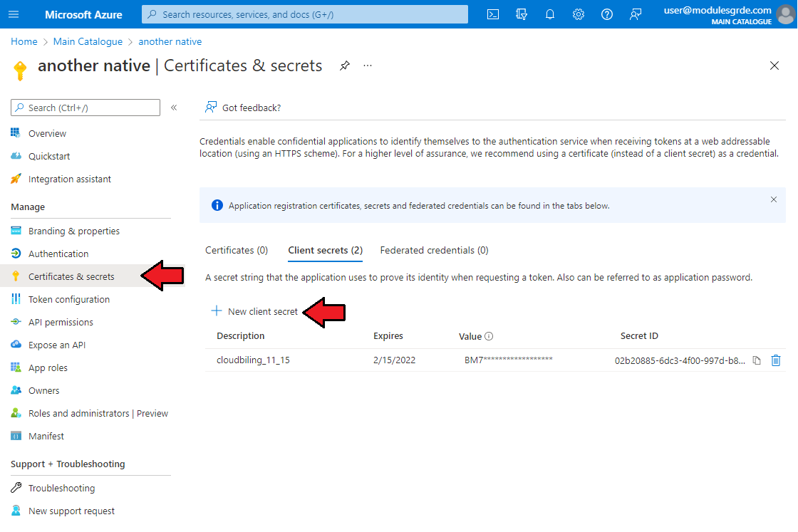The height and width of the screenshot is (532, 798).
Task: Dismiss the blue information banner
Action: click(774, 199)
